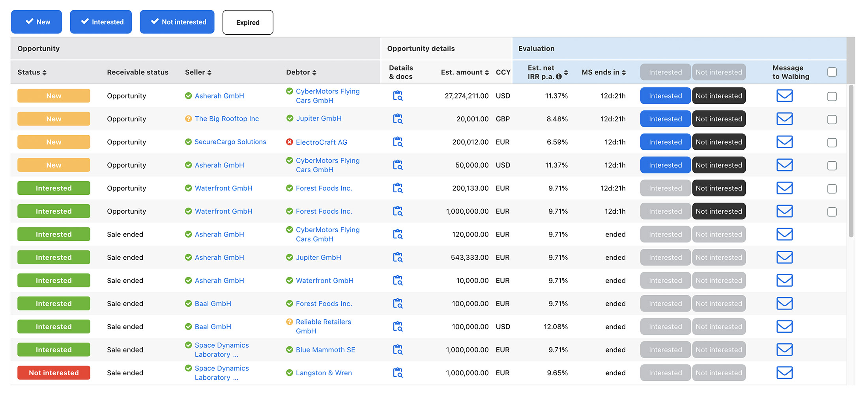Mark SecureCargo Solutions opportunity as Interested
Screen dimensions: 868x393
click(x=665, y=142)
